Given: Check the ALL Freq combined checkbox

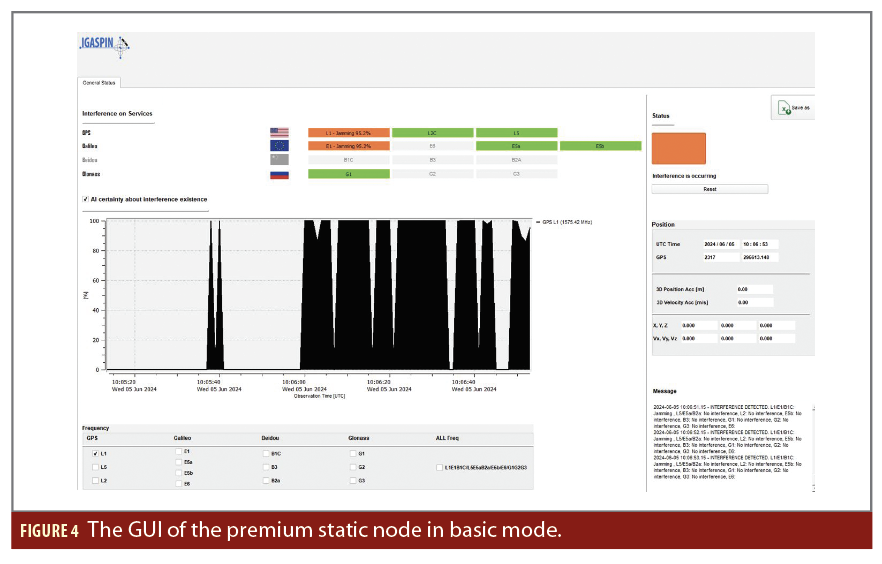Looking at the screenshot, I should point(438,467).
